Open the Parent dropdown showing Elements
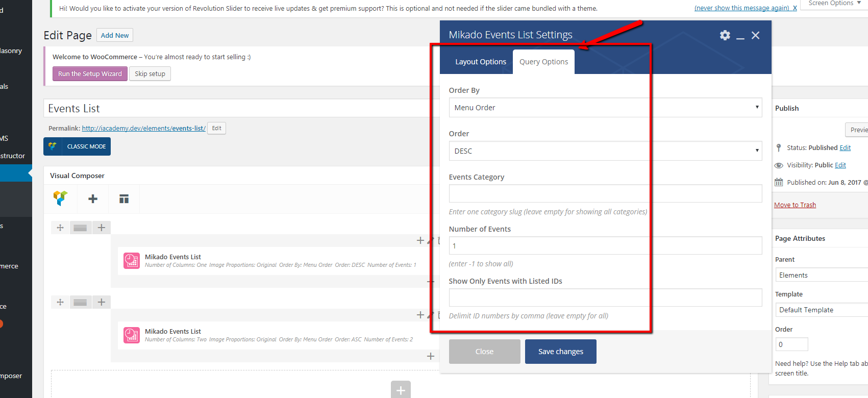Image resolution: width=868 pixels, height=398 pixels. tap(822, 275)
